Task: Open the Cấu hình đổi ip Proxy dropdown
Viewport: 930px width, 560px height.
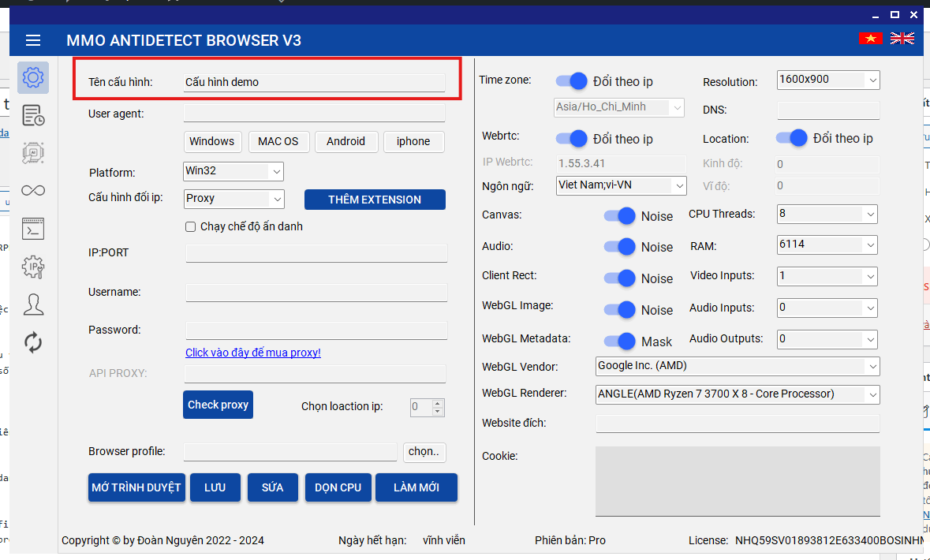Action: pyautogui.click(x=233, y=199)
